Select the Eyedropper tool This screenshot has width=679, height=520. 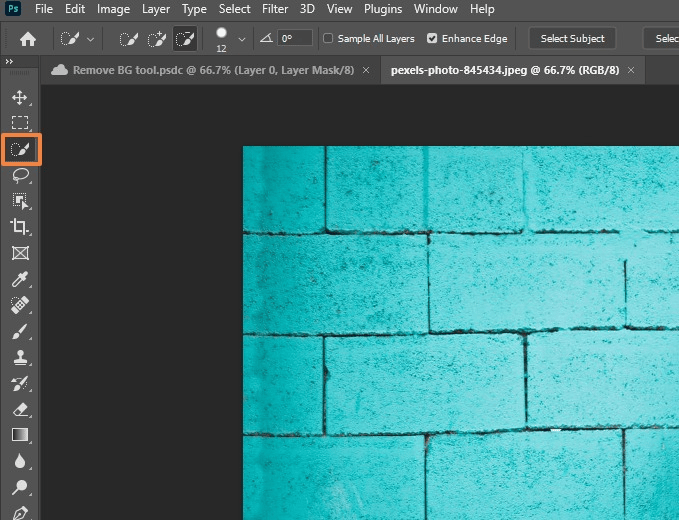coord(20,279)
